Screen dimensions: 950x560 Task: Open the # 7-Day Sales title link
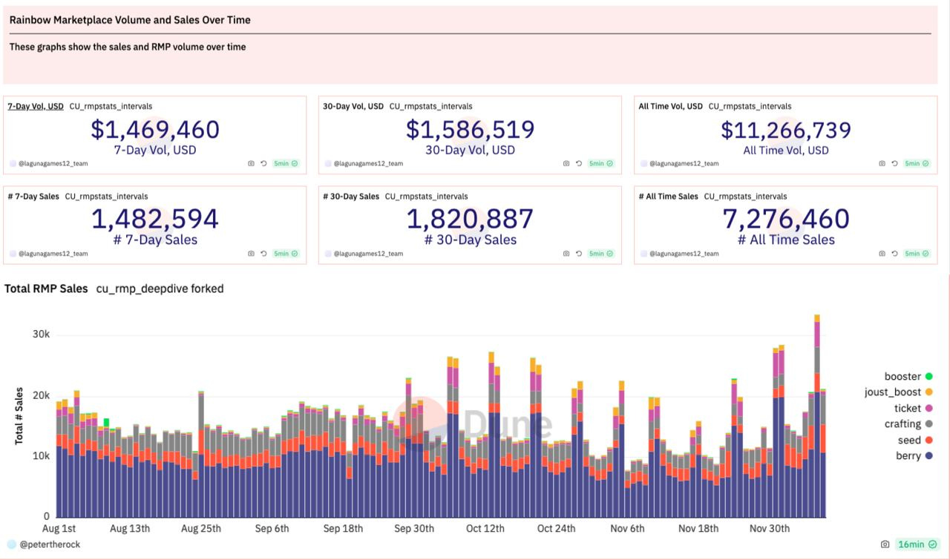[x=33, y=197]
